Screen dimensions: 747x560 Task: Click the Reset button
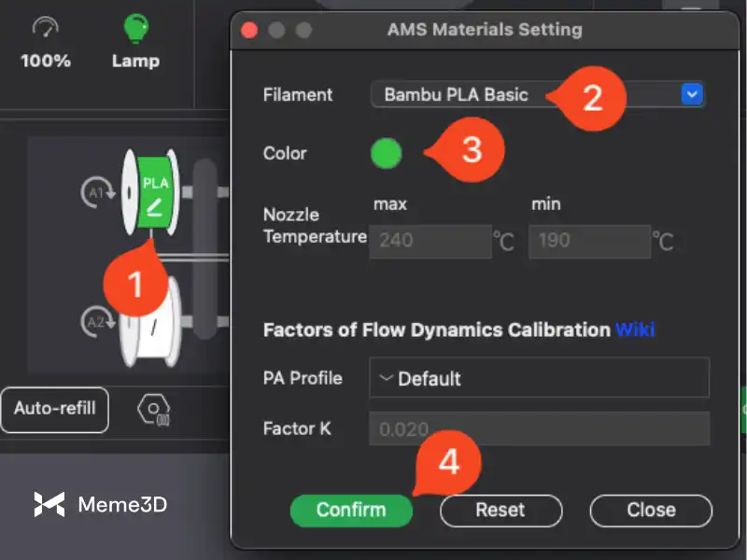(x=500, y=510)
